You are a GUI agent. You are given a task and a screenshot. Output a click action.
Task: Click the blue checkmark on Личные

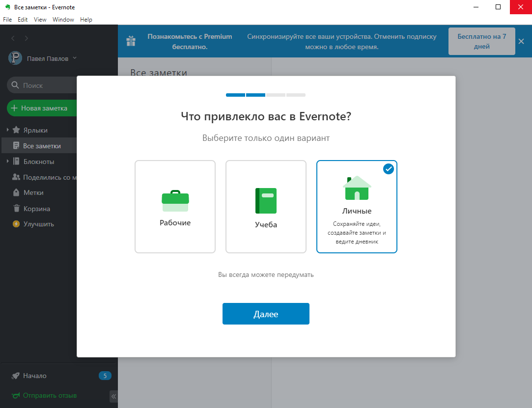coord(388,168)
